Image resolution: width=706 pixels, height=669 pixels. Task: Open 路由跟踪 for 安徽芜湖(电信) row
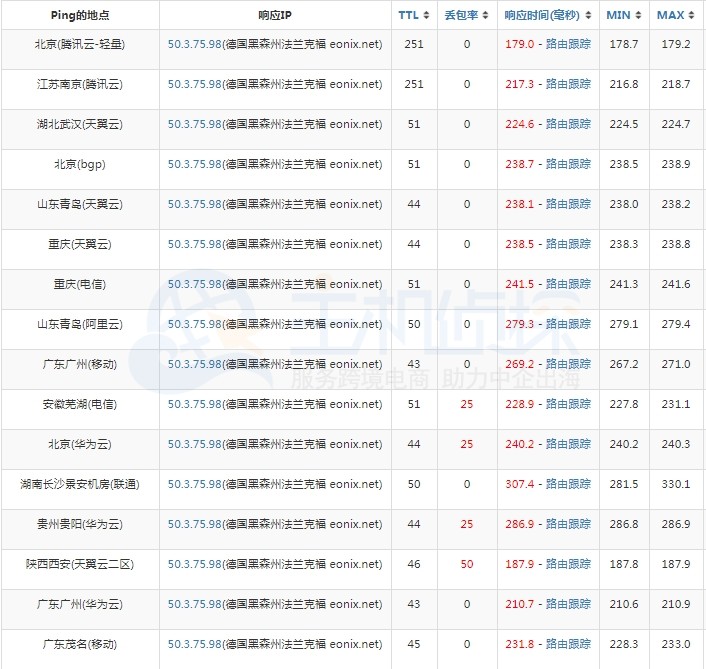click(x=568, y=404)
